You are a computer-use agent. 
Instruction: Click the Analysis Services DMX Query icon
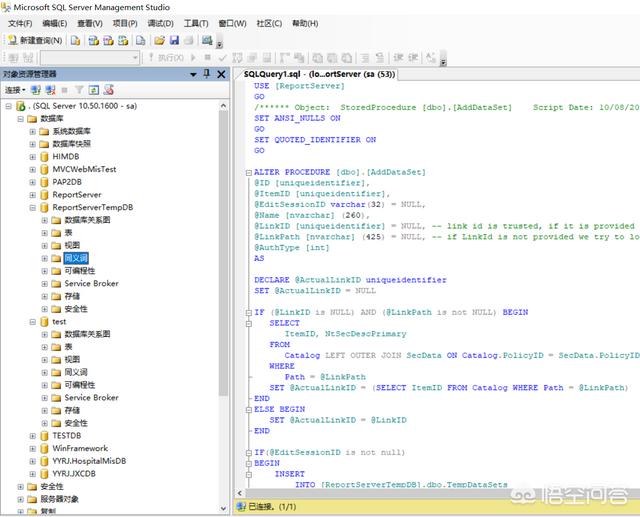tap(109, 40)
